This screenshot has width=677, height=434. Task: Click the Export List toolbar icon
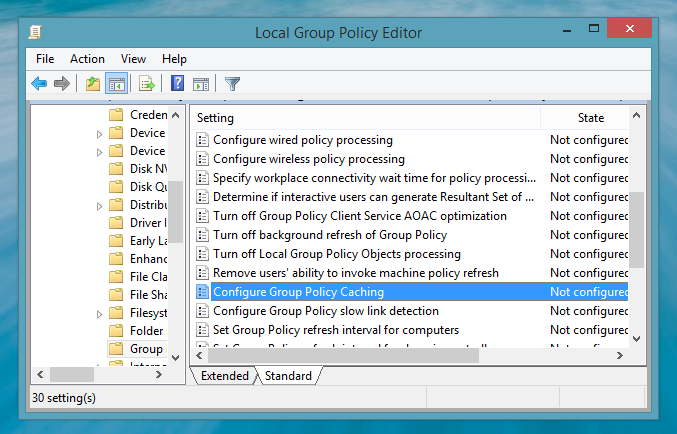[147, 84]
